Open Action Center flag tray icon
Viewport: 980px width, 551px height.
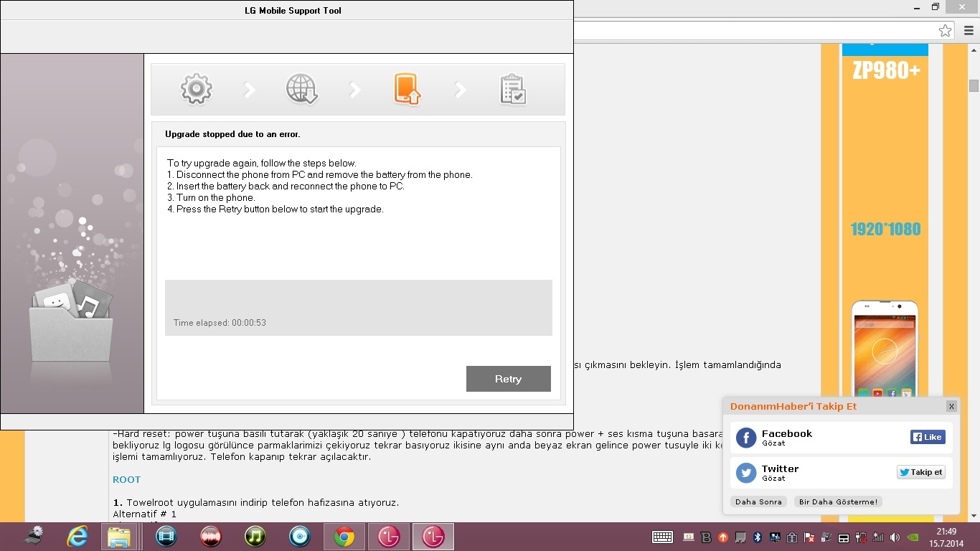[x=809, y=537]
